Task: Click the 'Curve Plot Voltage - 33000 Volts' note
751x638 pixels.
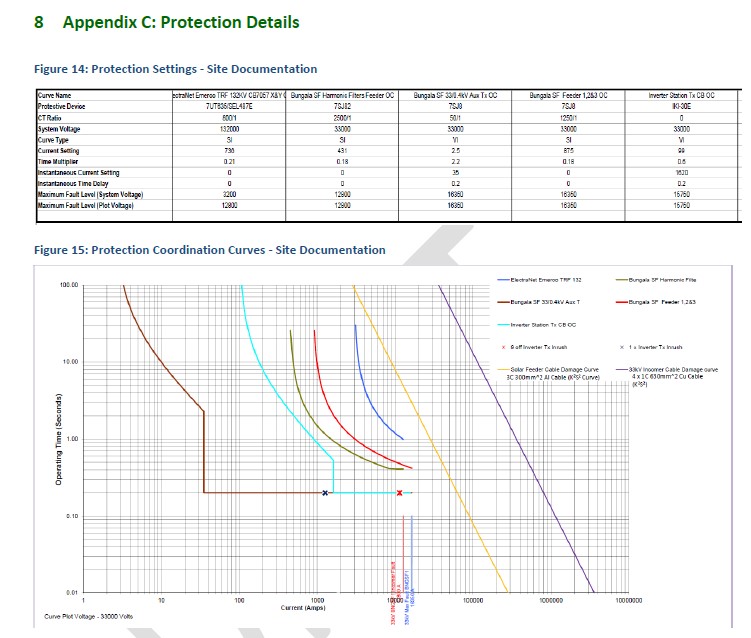Action: (x=89, y=617)
